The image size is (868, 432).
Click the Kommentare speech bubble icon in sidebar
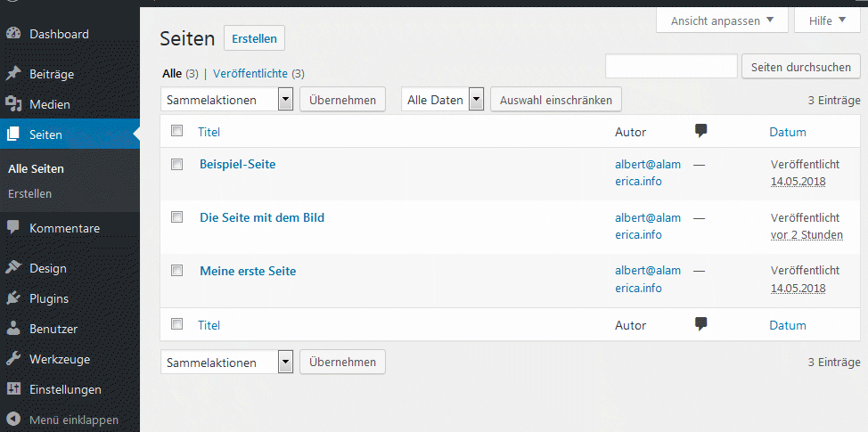pos(13,227)
